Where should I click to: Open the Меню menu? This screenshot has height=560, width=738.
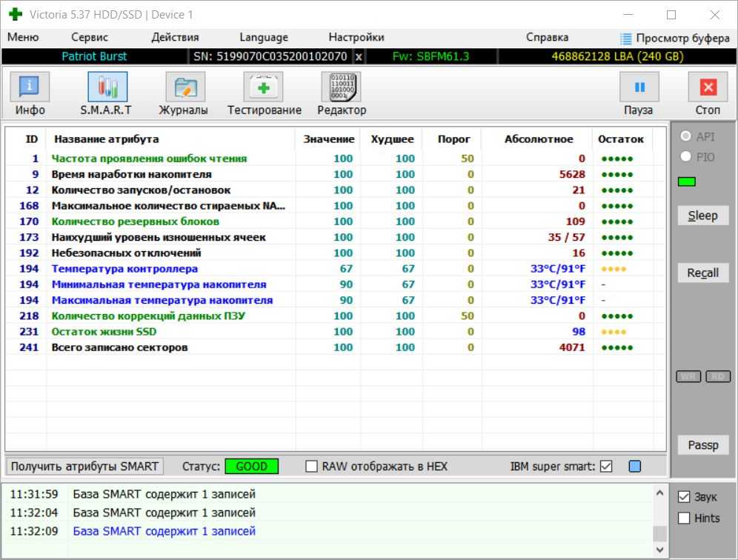pyautogui.click(x=23, y=37)
